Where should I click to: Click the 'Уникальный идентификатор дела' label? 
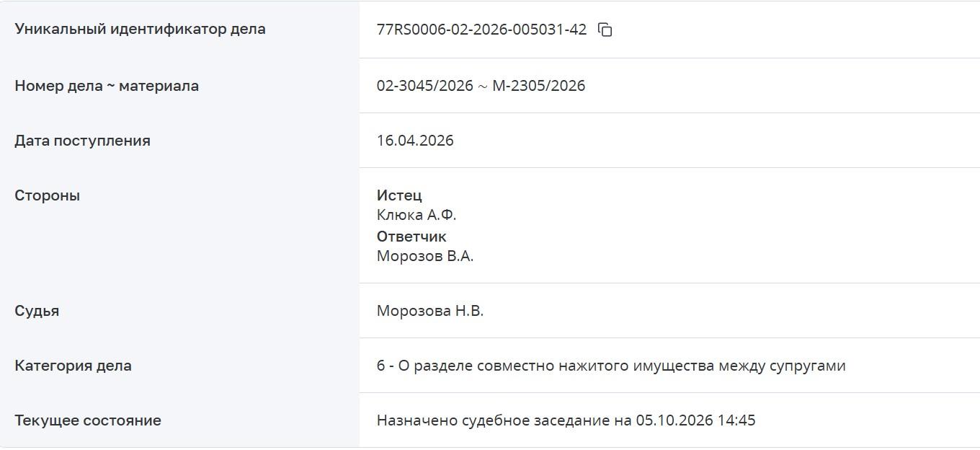click(140, 30)
